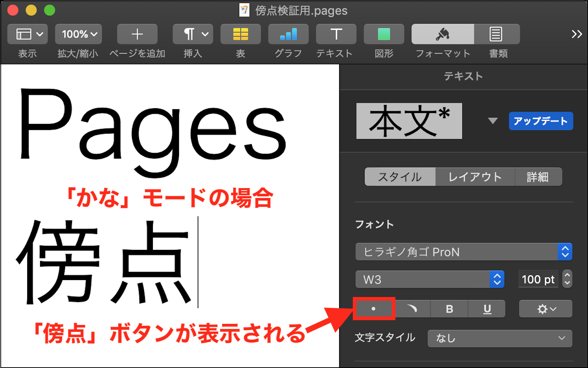Open the 書類 document sidebar
The height and width of the screenshot is (368, 588).
click(x=496, y=34)
